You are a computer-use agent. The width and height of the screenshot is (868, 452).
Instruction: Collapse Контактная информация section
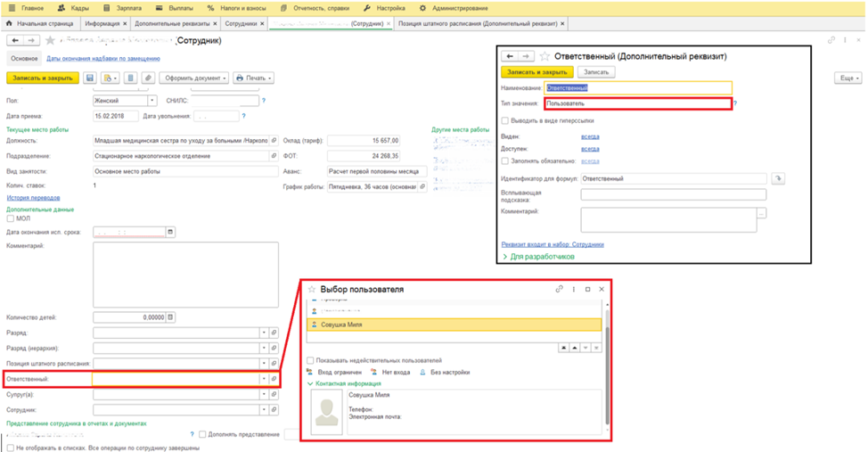pos(344,384)
